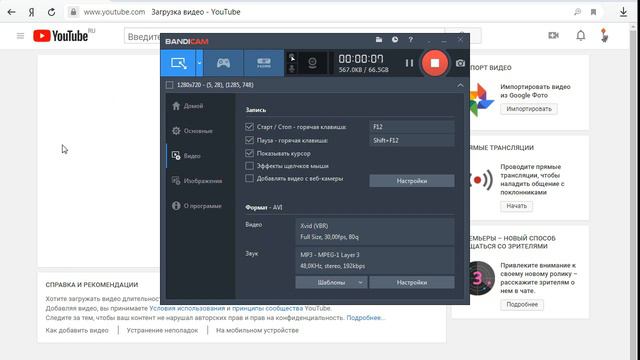Uncheck Старт / Стоп hotkey checkbox
This screenshot has width=640, height=360.
point(249,127)
